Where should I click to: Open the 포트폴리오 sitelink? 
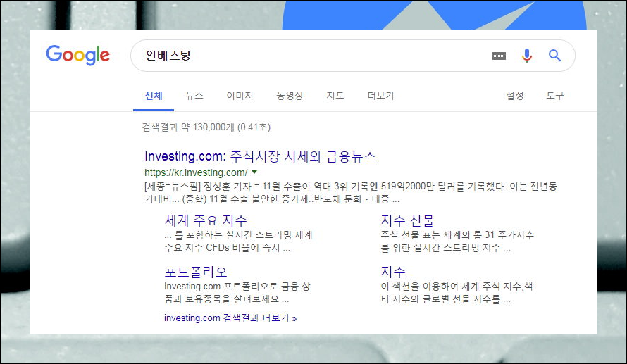click(x=196, y=272)
